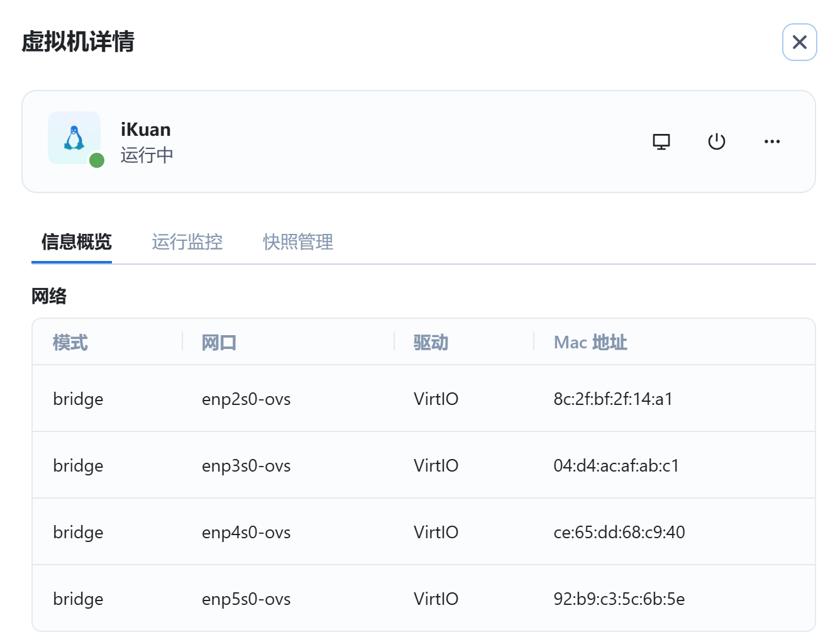This screenshot has width=840, height=642.
Task: Close the virtual machine details dialog
Action: point(800,42)
